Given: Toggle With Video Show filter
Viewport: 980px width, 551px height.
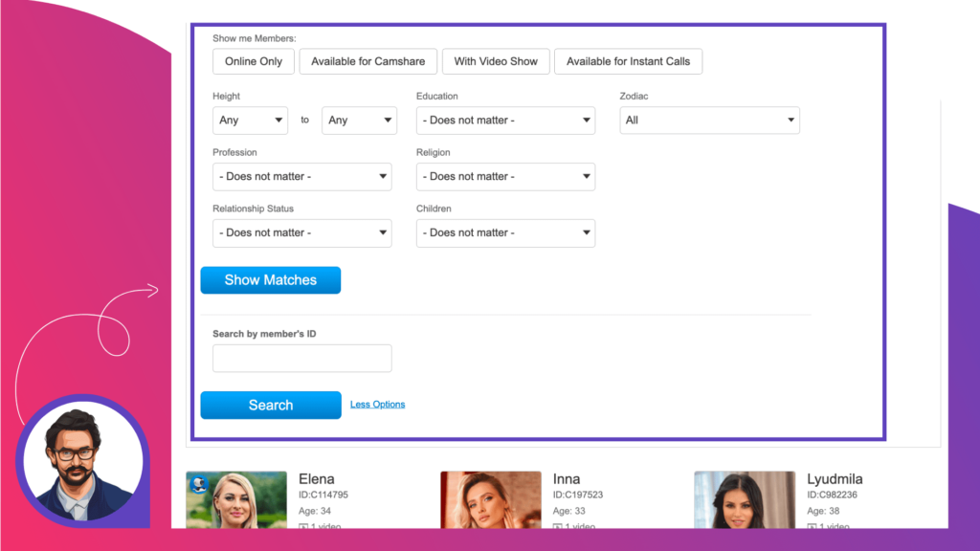Looking at the screenshot, I should (x=496, y=61).
